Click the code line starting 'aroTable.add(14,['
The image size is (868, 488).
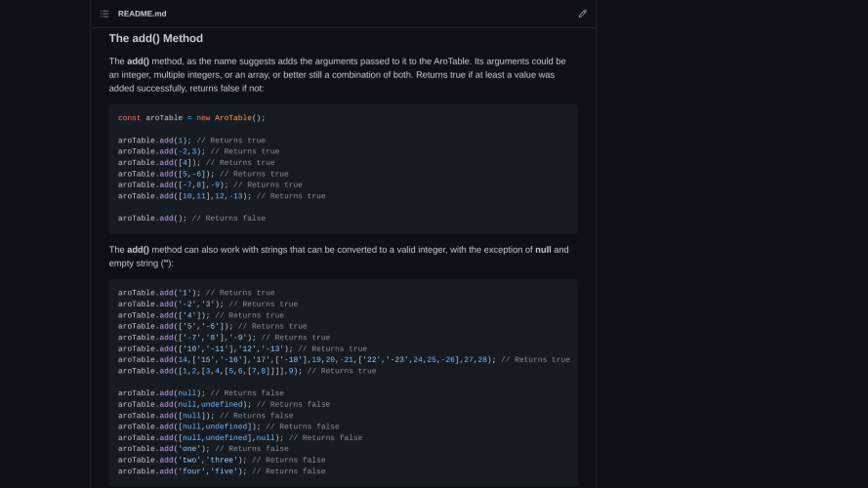coord(344,359)
